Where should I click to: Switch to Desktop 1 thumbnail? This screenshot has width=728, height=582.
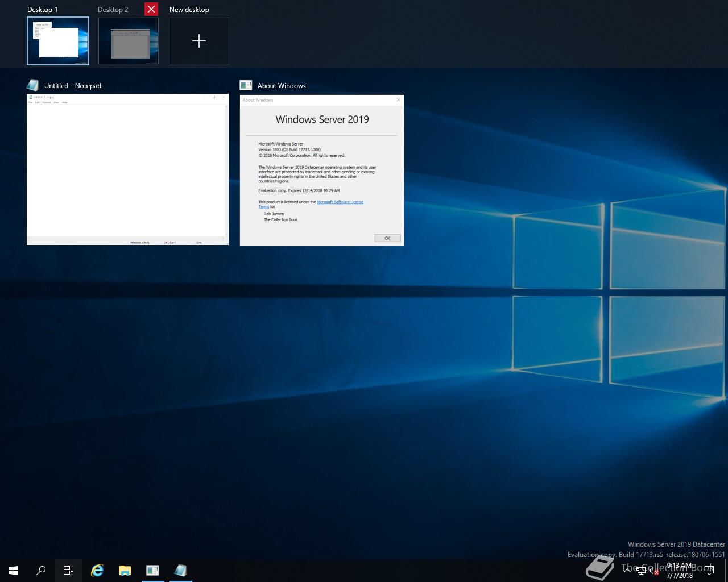pyautogui.click(x=58, y=41)
